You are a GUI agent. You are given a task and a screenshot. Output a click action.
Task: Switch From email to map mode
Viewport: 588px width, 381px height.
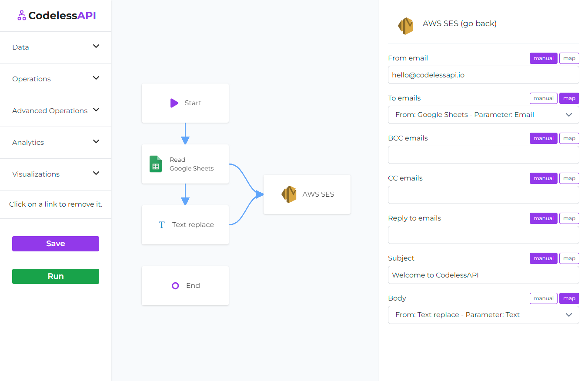coord(569,58)
